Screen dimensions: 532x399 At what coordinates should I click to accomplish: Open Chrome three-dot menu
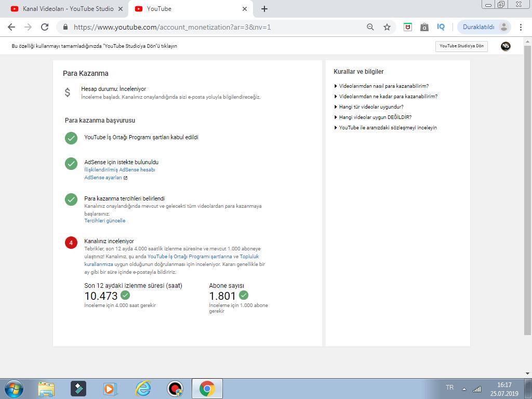521,27
